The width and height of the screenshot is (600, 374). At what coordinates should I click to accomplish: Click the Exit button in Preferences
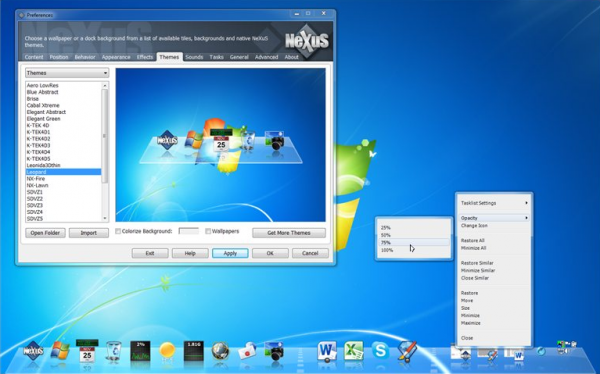pos(150,253)
